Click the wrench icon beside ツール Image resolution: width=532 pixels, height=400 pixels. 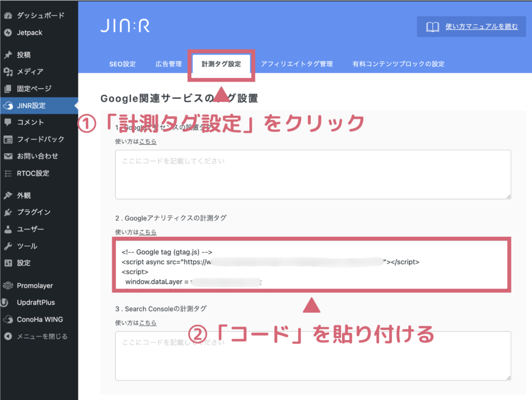click(8, 246)
